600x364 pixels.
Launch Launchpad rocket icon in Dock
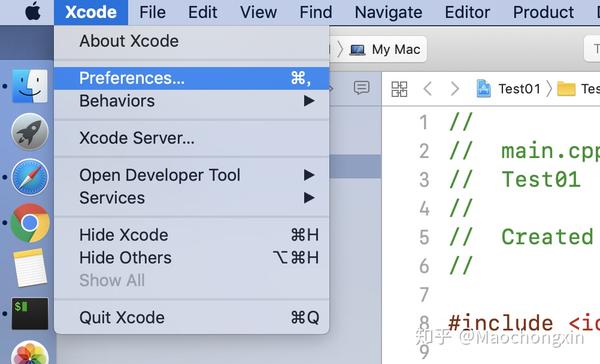[30, 132]
